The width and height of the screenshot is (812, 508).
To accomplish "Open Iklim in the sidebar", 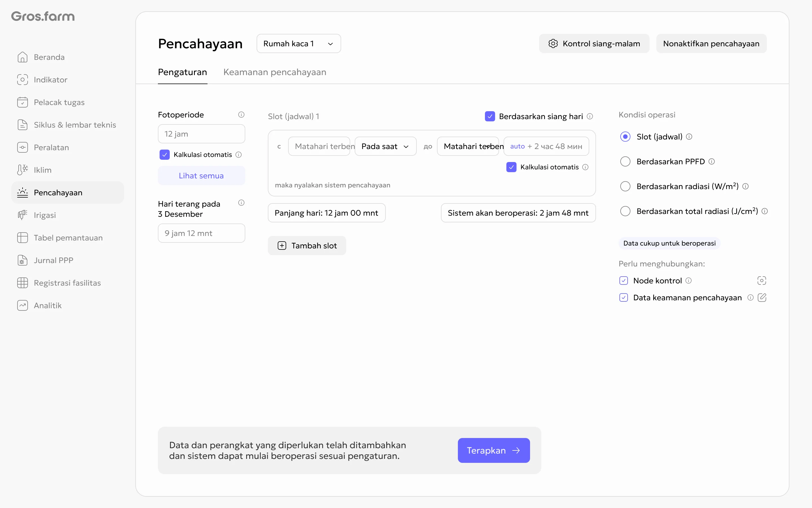I will 68,170.
